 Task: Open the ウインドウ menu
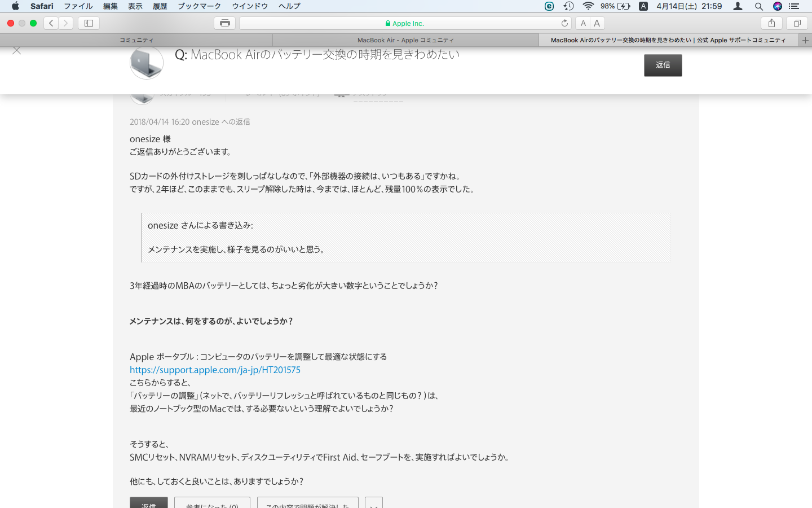click(250, 6)
